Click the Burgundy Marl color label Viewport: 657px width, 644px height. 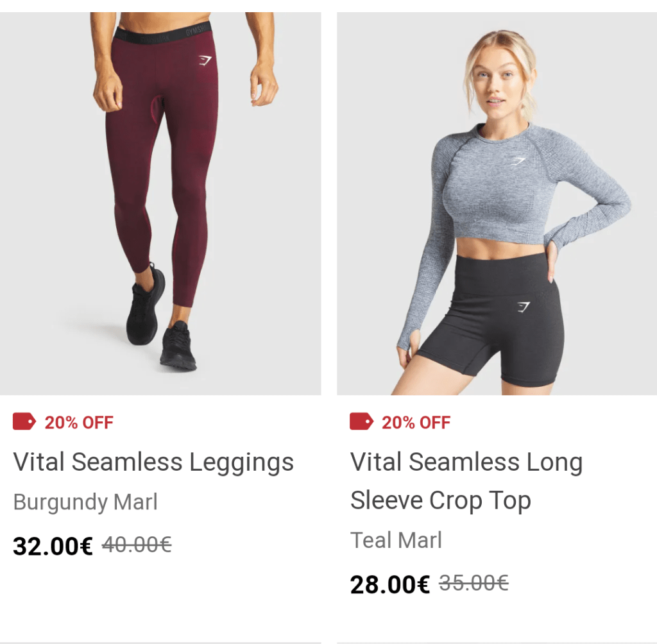point(85,502)
